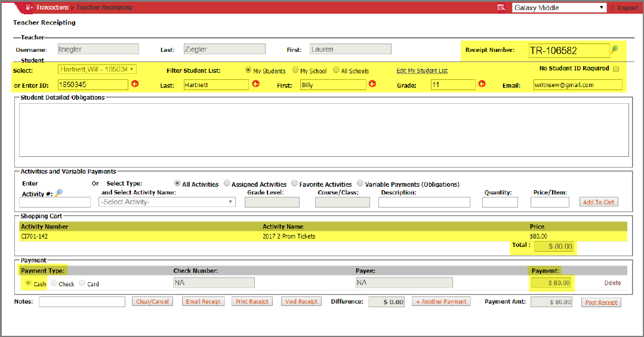Select the Card payment type
644x337 pixels.
pyautogui.click(x=82, y=283)
